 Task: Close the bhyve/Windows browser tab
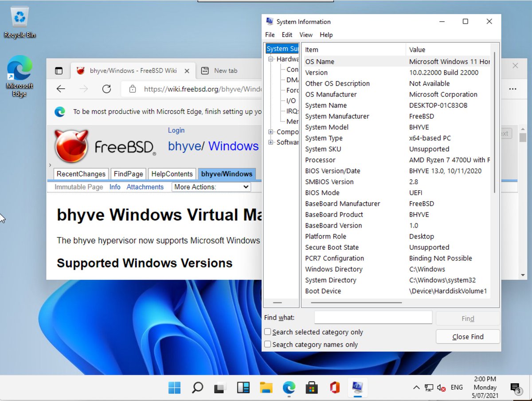(187, 71)
